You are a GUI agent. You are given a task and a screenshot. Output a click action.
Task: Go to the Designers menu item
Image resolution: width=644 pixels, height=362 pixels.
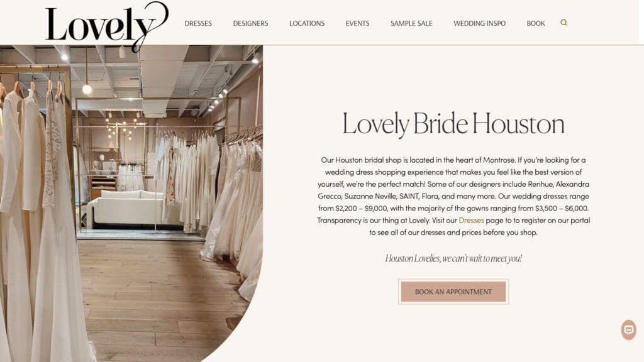click(250, 23)
